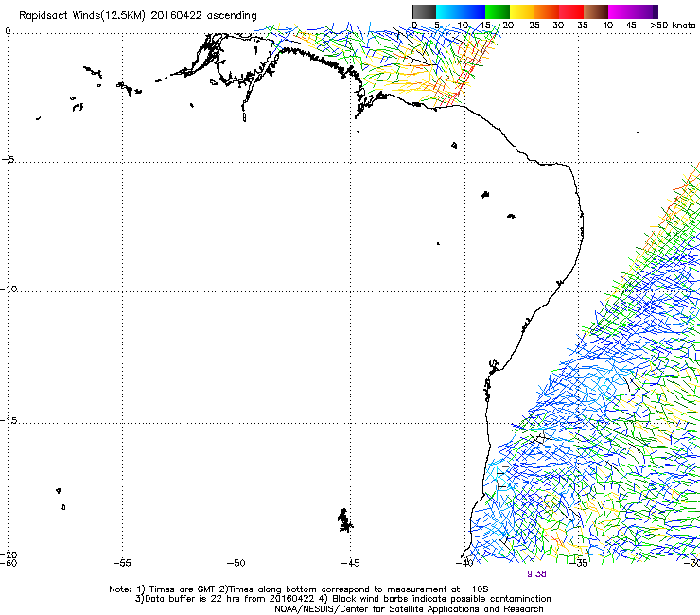The height and width of the screenshot is (615, 700).
Task: Click the longitude label '-40' on bottom axis
Action: click(x=464, y=563)
